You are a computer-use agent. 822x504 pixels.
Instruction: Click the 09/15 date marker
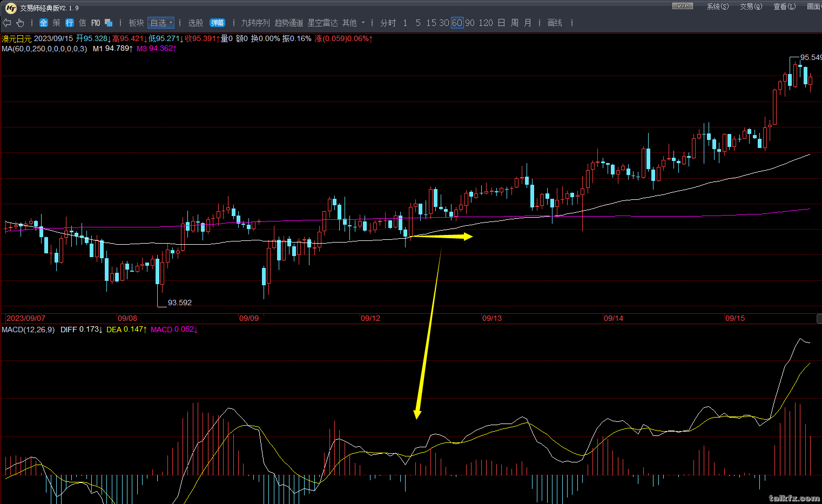point(735,318)
